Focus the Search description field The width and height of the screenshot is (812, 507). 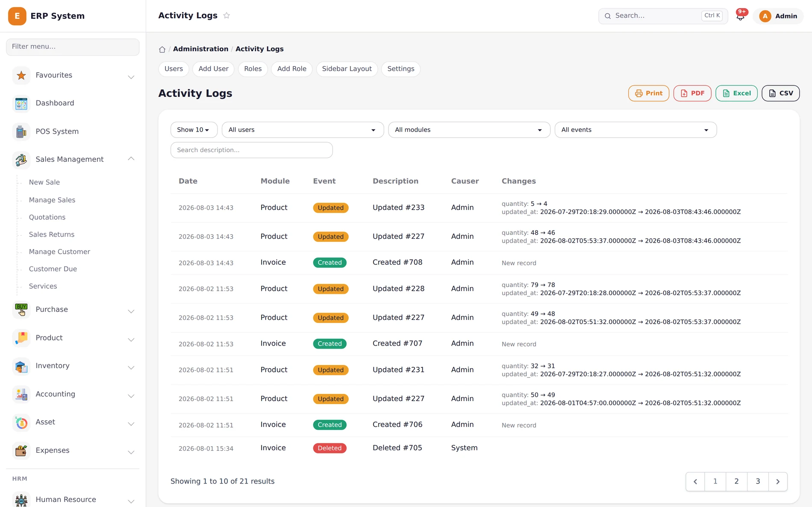(251, 150)
